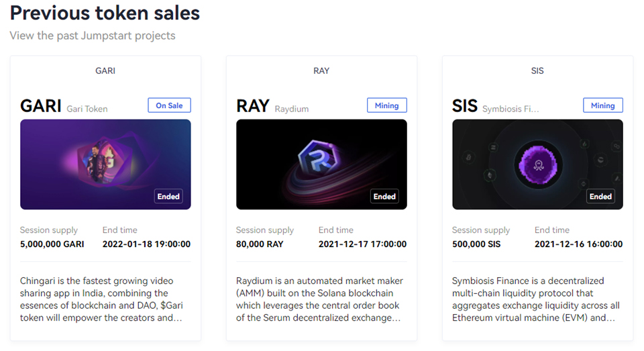Click End time label on SIS card
The image size is (644, 351).
click(552, 230)
